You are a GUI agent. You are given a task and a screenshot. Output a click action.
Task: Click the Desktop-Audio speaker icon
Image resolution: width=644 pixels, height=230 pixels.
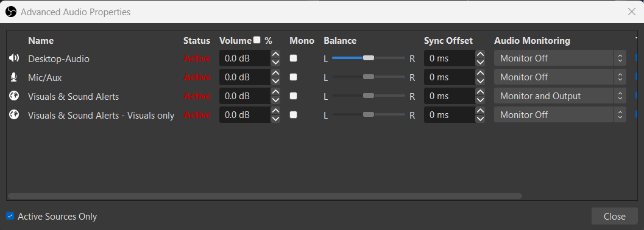[x=14, y=58]
